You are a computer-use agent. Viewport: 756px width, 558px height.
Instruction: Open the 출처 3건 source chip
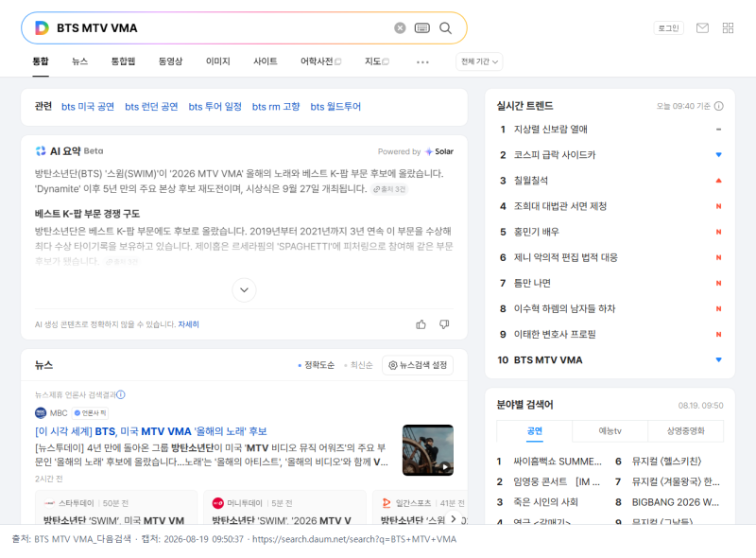coord(389,189)
